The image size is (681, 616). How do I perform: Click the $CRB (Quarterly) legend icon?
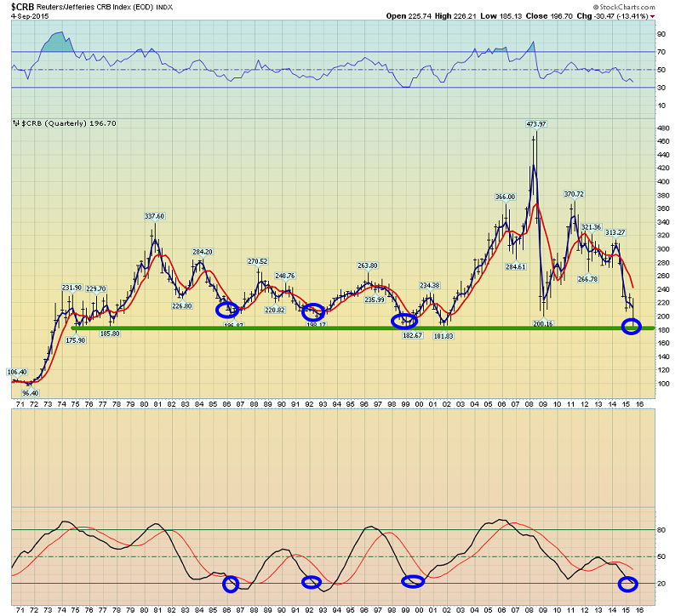[x=15, y=123]
